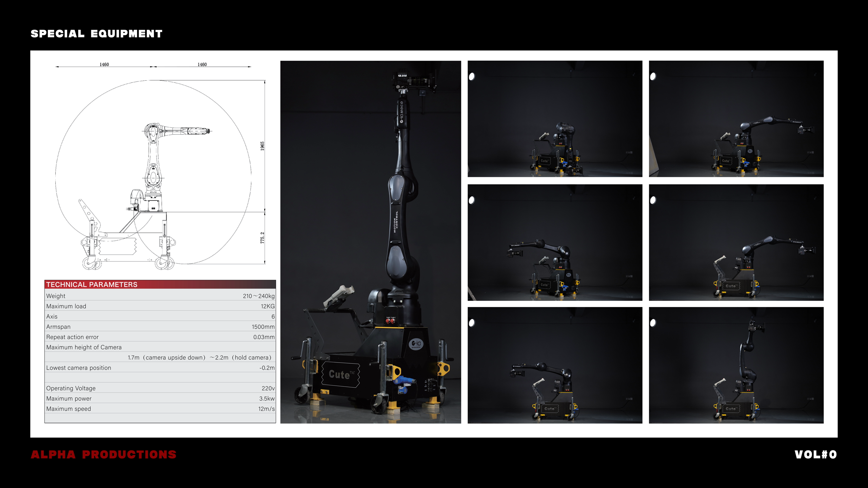
Task: Click the VOL#0 label
Action: tap(815, 454)
